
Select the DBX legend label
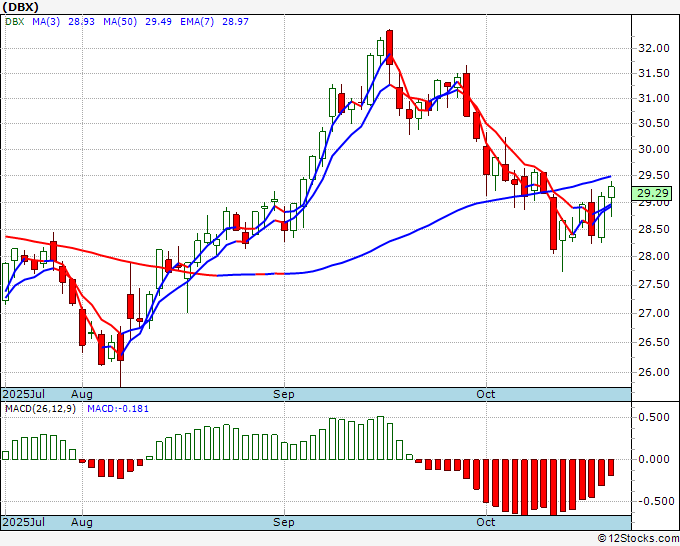(x=15, y=22)
